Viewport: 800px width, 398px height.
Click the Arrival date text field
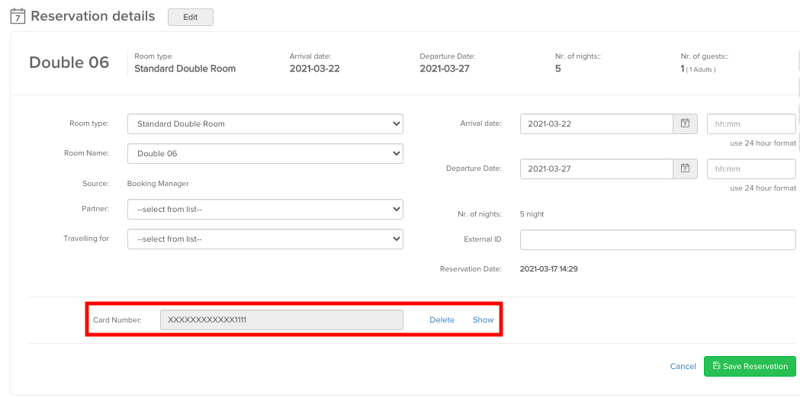click(x=596, y=123)
